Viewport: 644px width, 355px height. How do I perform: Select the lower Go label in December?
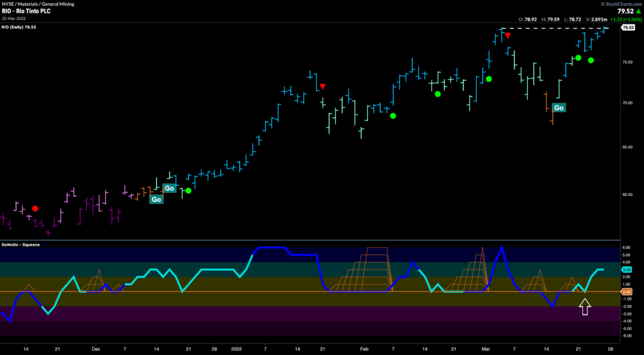pyautogui.click(x=155, y=199)
